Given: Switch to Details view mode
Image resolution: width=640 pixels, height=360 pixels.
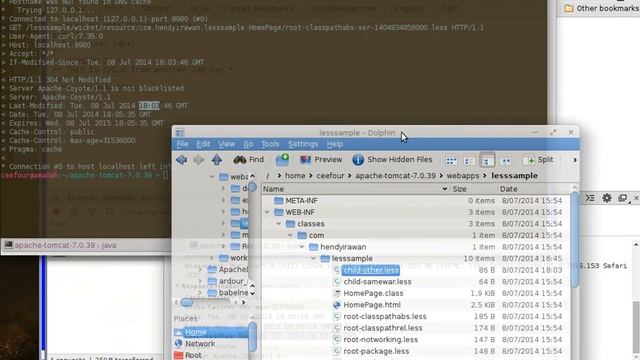Looking at the screenshot, I should click(487, 160).
